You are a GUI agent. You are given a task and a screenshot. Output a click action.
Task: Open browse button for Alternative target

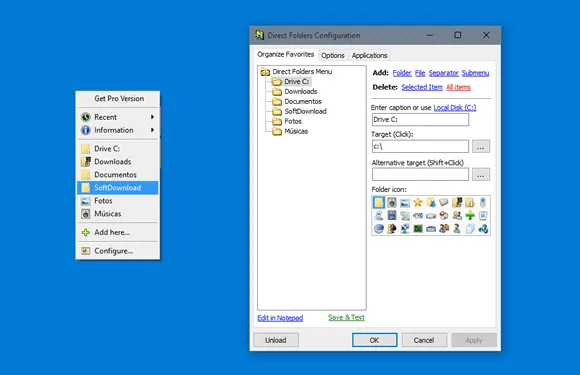(x=480, y=175)
